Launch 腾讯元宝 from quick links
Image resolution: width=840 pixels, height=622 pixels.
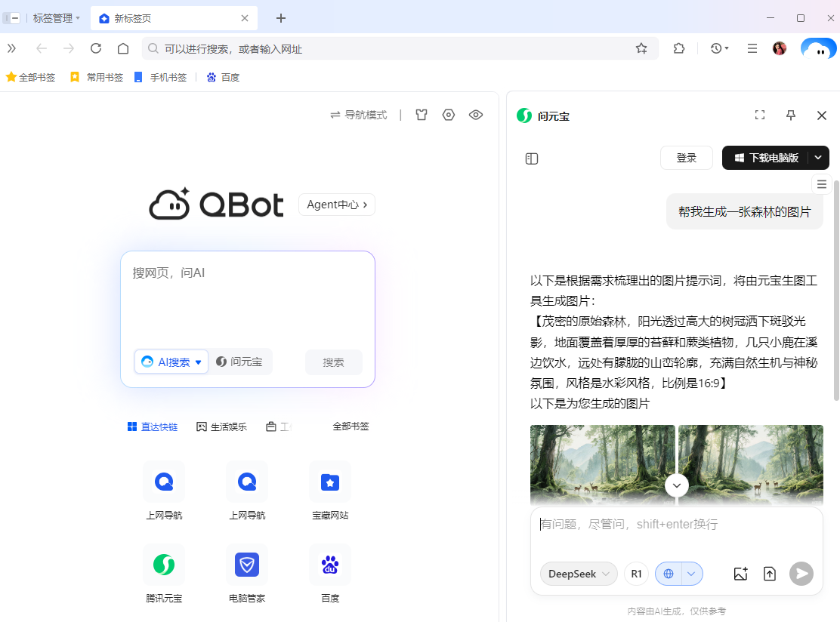(x=163, y=565)
